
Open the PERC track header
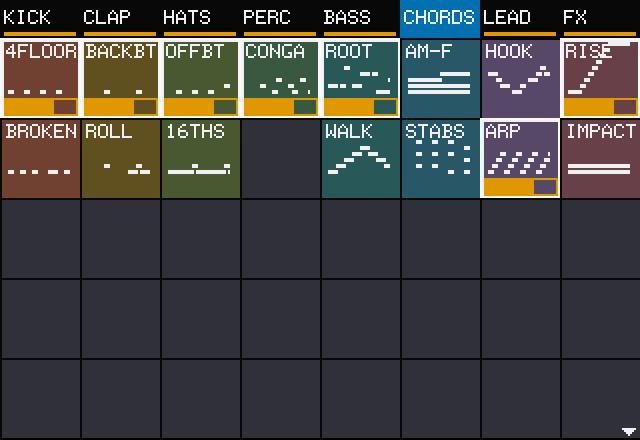point(280,19)
